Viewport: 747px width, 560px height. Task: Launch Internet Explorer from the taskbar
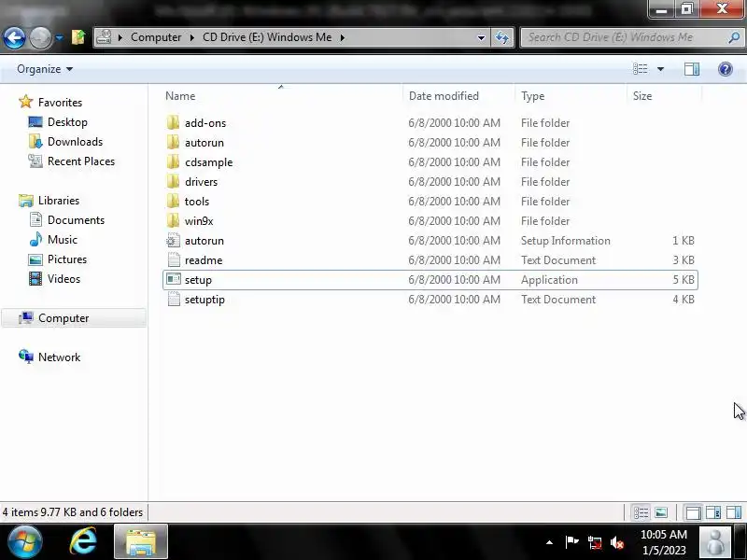(x=83, y=542)
